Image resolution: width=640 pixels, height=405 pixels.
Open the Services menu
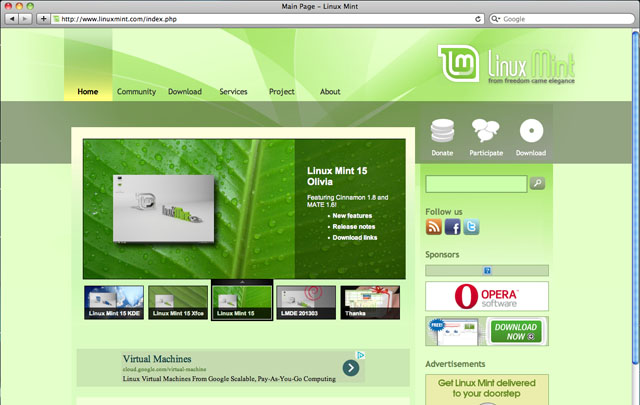tap(233, 91)
